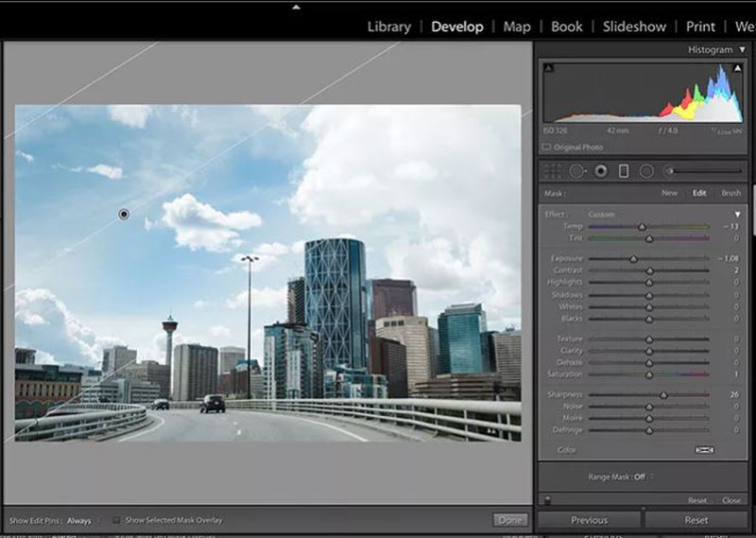Viewport: 756px width, 538px height.
Task: Collapse the Histogram panel
Action: pos(741,49)
